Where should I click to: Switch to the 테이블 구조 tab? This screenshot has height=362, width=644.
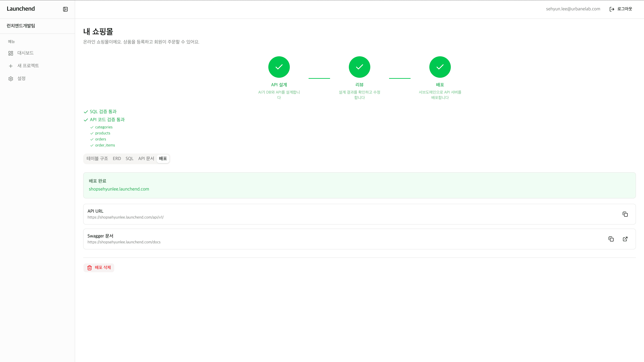point(97,158)
